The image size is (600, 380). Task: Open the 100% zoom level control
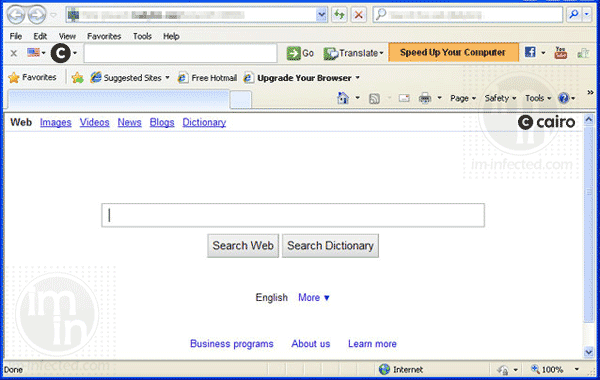(x=554, y=369)
